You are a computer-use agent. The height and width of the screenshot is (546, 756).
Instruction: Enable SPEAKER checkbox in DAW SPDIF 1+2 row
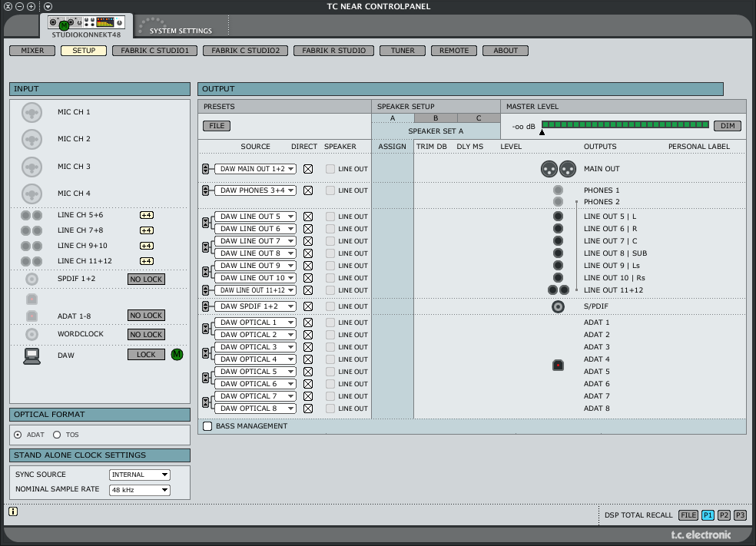tap(330, 306)
